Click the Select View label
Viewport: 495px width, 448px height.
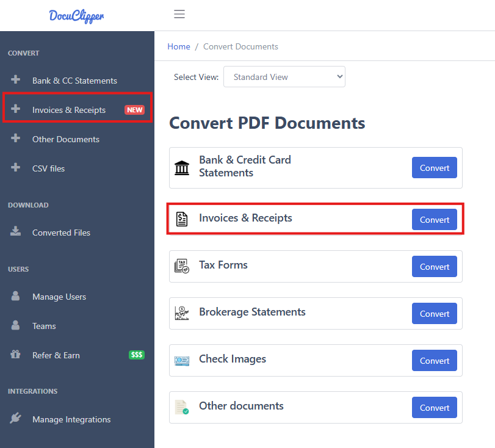tap(196, 77)
